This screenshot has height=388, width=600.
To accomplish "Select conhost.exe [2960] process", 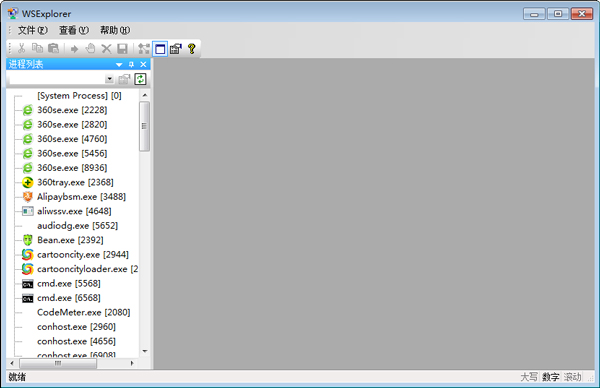I will (x=76, y=327).
